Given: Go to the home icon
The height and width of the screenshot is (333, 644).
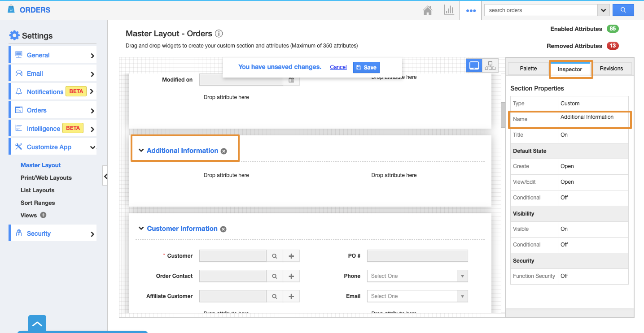Looking at the screenshot, I should pyautogui.click(x=428, y=10).
